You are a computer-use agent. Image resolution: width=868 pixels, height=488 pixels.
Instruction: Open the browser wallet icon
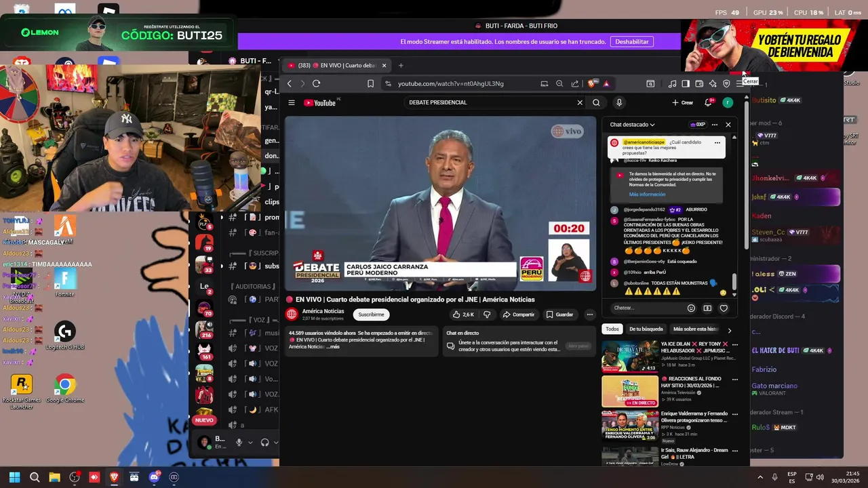(699, 83)
